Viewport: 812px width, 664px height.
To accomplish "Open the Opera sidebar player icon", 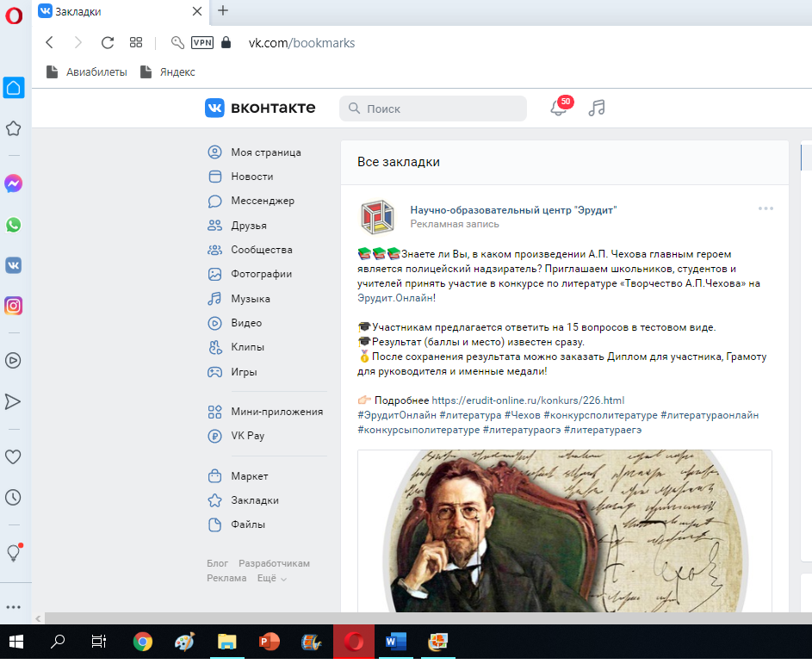I will [x=13, y=361].
